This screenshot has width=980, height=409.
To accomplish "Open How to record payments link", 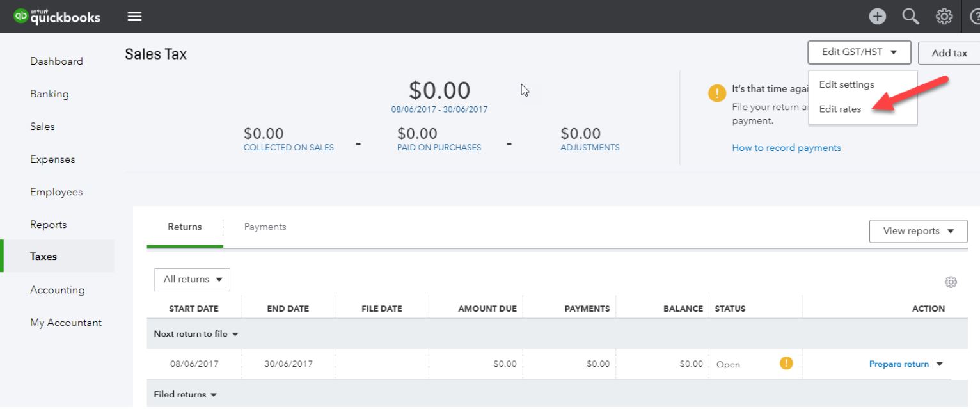I will pyautogui.click(x=786, y=148).
